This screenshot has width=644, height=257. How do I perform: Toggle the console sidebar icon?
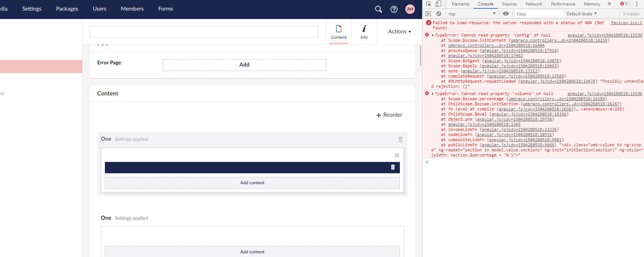coord(428,14)
